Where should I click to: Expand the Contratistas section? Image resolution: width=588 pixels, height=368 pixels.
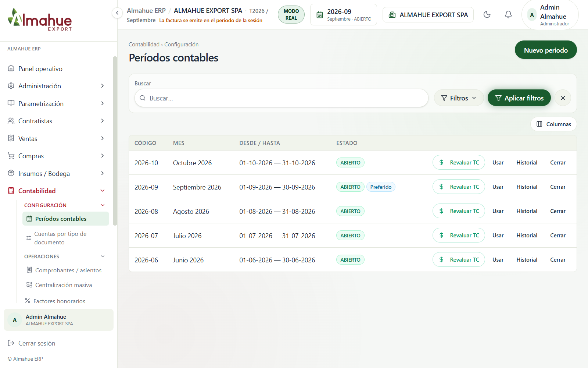56,121
